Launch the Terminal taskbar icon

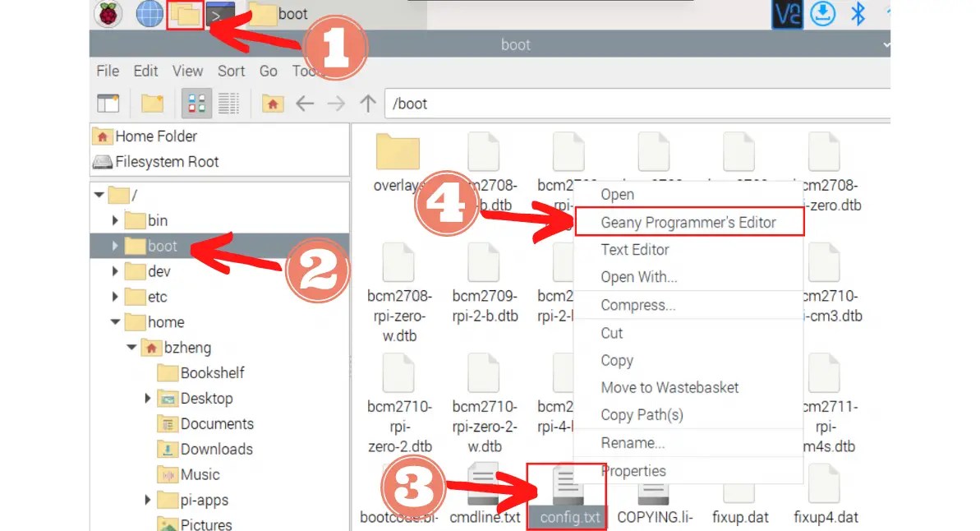[x=221, y=15]
